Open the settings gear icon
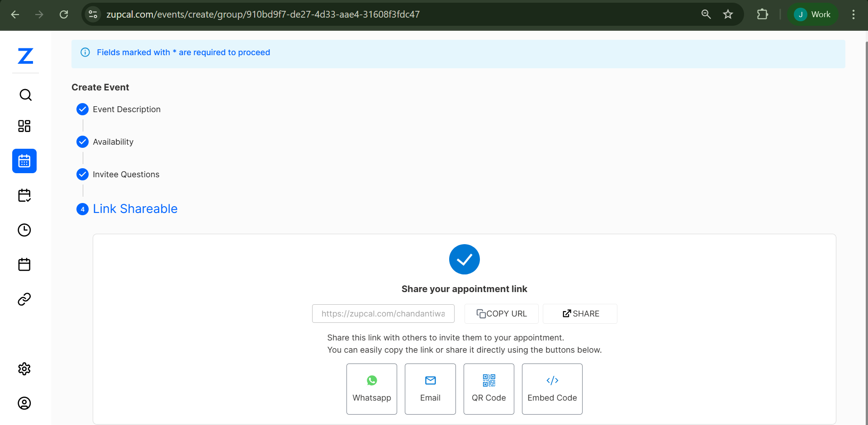 pyautogui.click(x=24, y=368)
